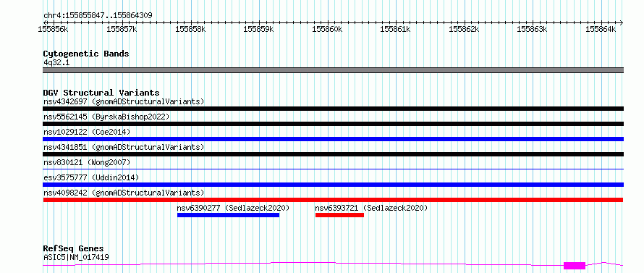Screen dimensions: 644x273
Task: Select the short red bar under nsv6393721
Action: click(x=339, y=215)
